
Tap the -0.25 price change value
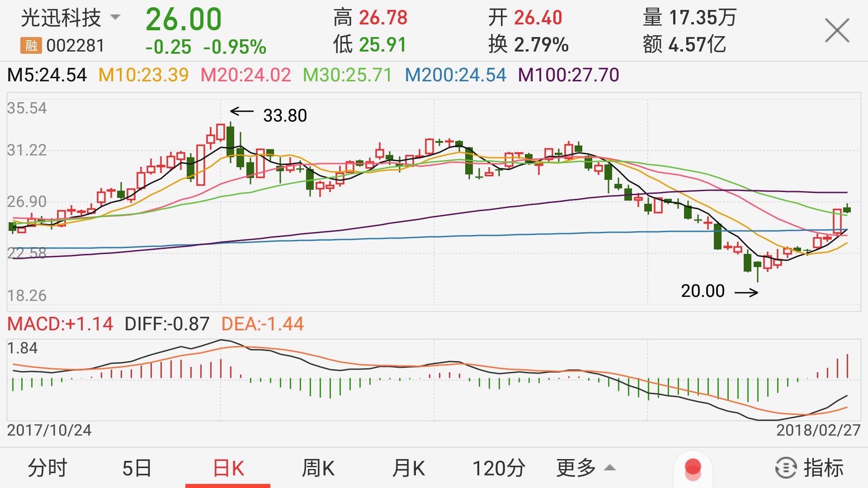point(168,47)
